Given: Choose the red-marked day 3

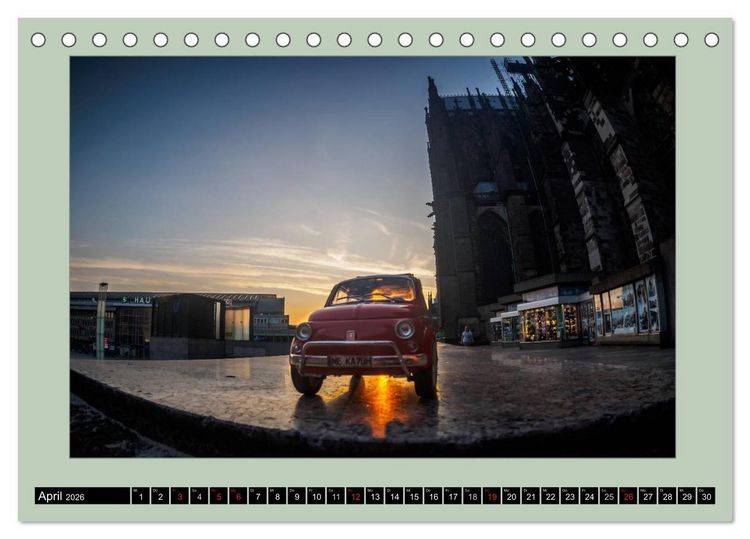Looking at the screenshot, I should 180,495.
